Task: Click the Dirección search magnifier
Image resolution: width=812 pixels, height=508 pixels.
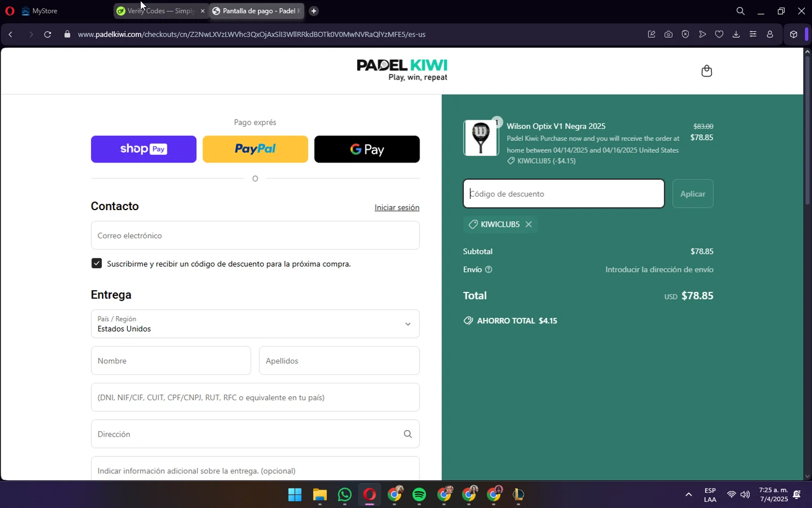Action: (x=408, y=434)
